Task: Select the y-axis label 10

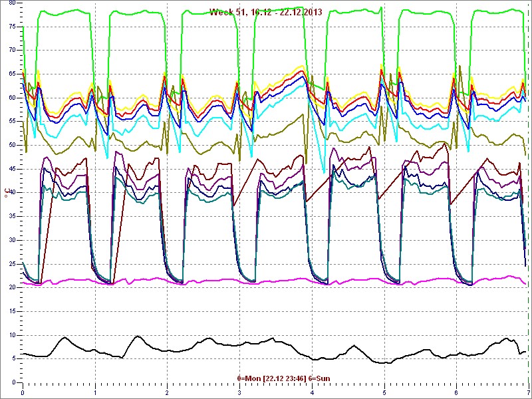Action: 12,335
